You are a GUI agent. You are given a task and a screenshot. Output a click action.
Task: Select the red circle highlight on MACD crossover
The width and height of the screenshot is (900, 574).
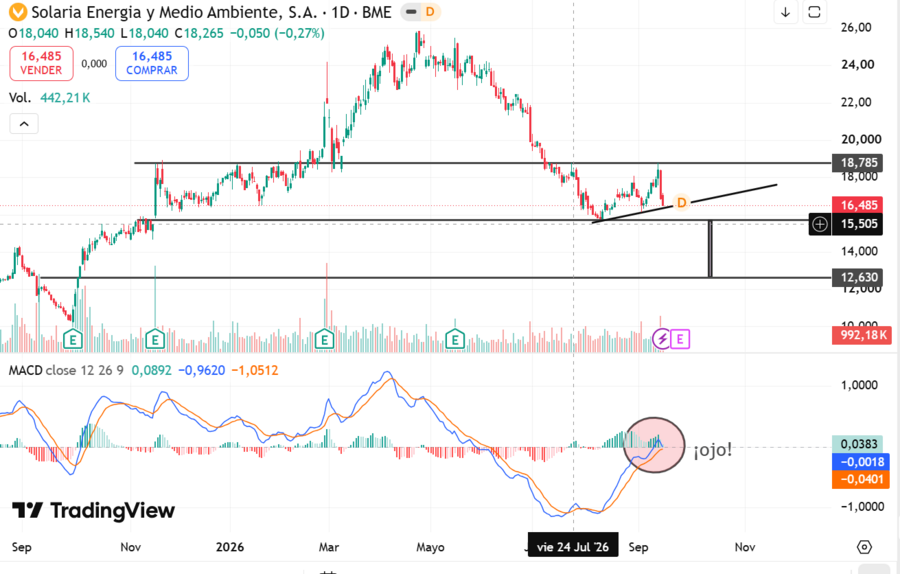[654, 445]
